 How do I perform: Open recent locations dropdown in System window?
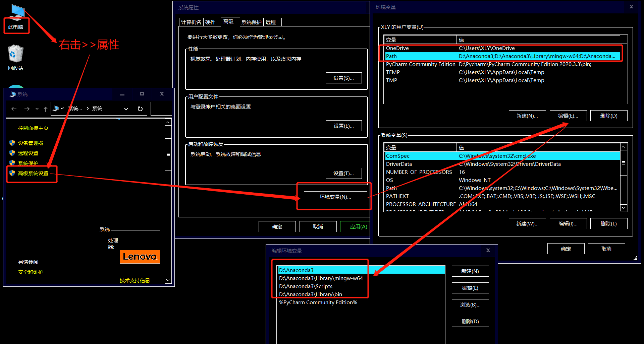pos(37,109)
